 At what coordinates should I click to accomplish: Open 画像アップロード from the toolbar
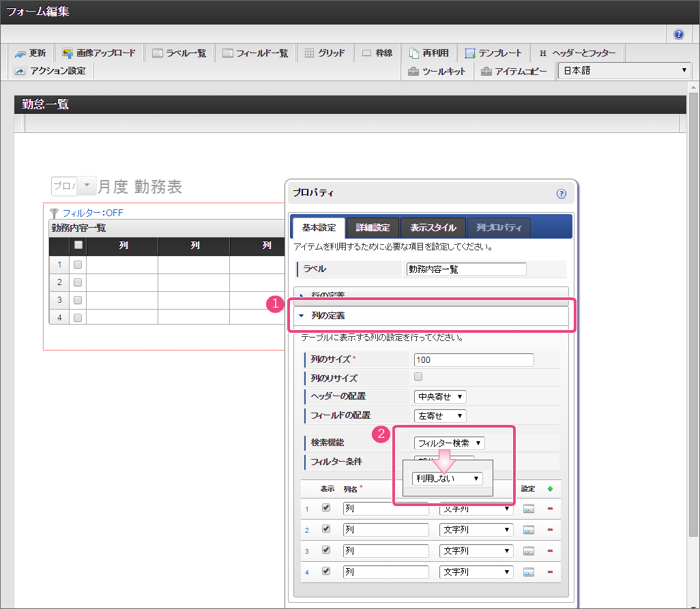click(98, 53)
